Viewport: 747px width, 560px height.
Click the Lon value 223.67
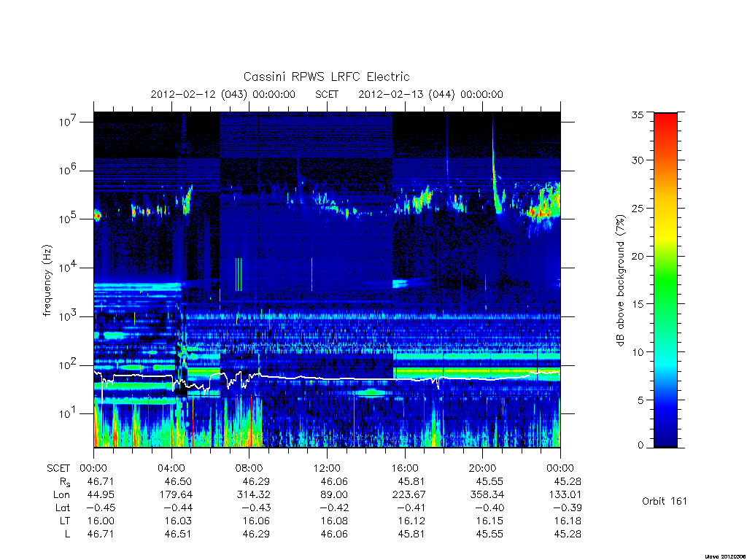pos(409,495)
